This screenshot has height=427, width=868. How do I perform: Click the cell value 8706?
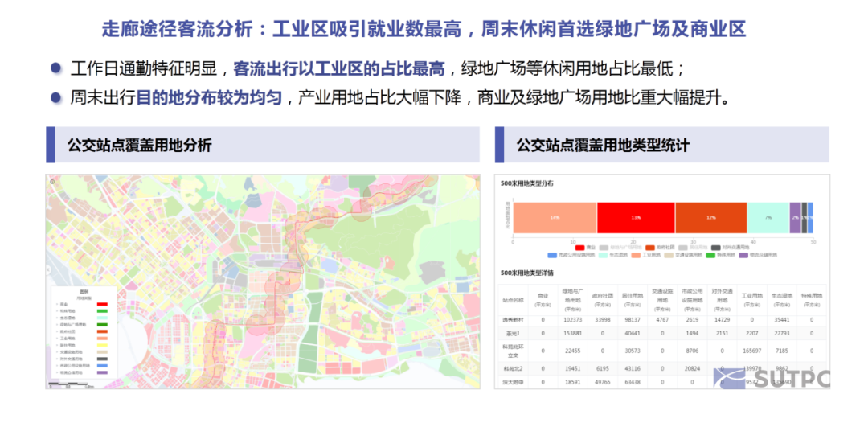(691, 351)
